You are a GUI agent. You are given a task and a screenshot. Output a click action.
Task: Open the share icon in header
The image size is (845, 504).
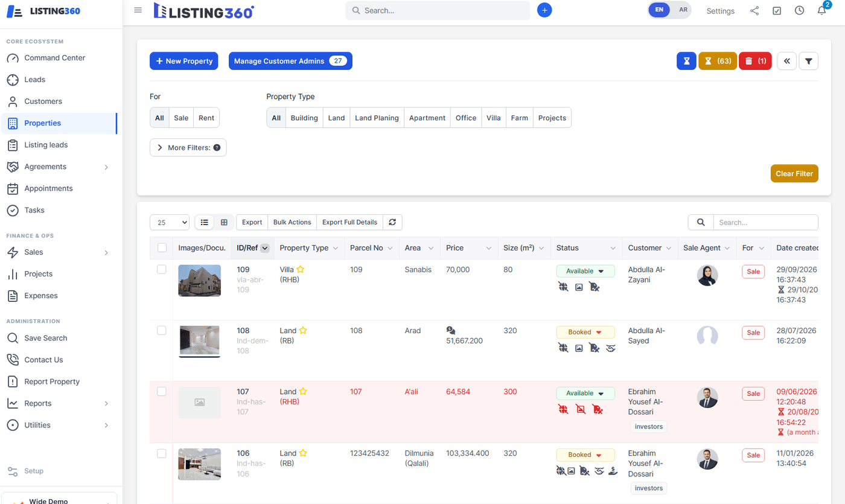click(754, 11)
